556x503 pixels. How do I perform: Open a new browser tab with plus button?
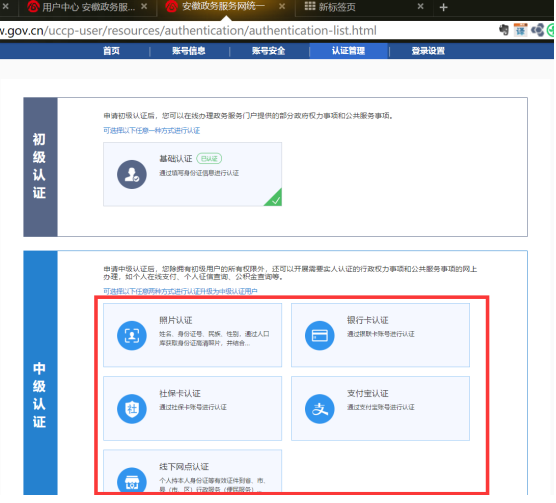[444, 7]
